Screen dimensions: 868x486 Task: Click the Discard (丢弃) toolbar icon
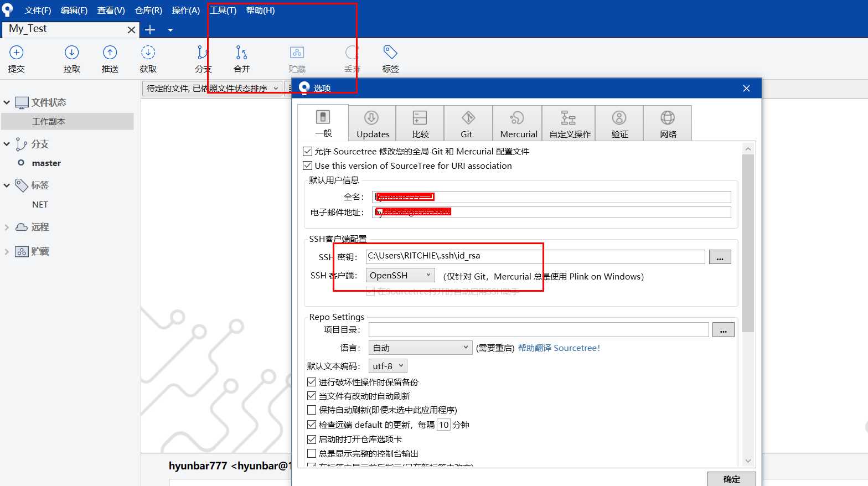[x=352, y=53]
